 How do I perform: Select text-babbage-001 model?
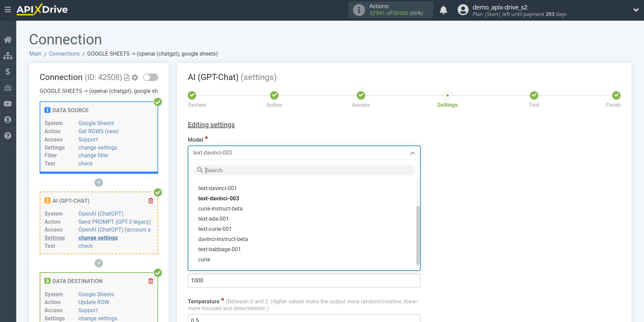220,249
